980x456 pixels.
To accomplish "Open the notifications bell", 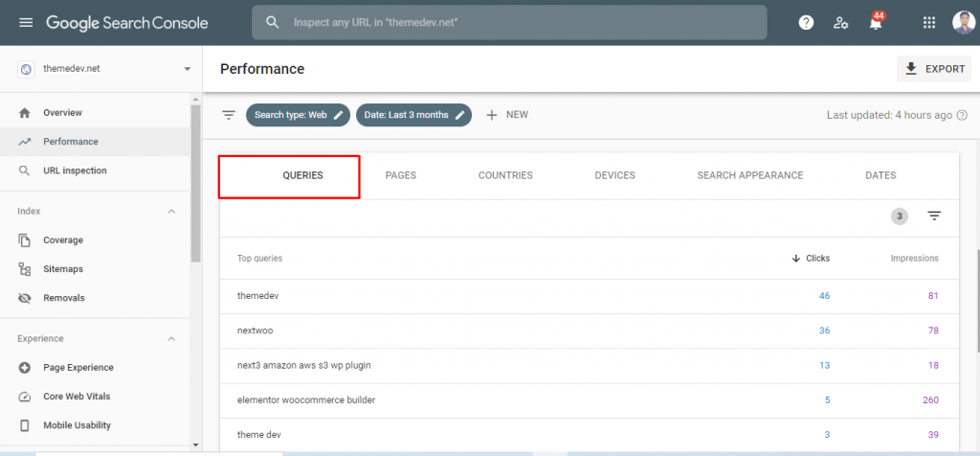I will click(876, 23).
